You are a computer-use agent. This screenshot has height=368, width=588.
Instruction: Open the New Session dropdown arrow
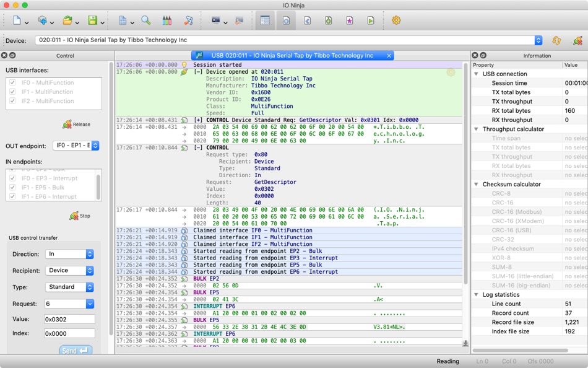(27, 23)
